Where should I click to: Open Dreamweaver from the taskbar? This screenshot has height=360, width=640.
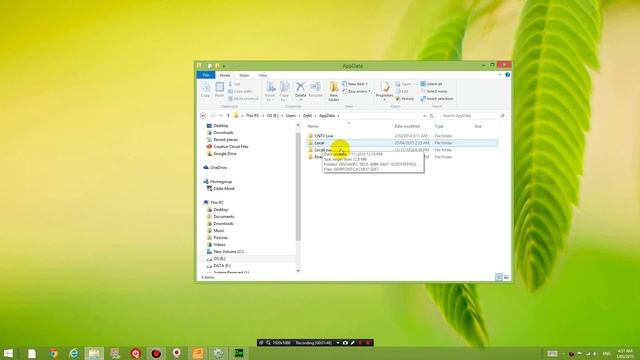pyautogui.click(x=239, y=353)
